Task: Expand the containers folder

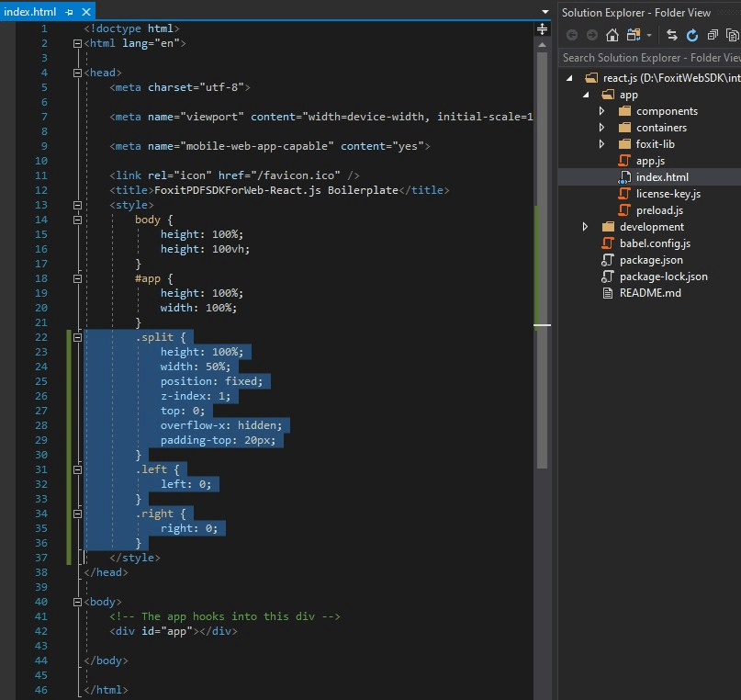Action: (x=601, y=128)
